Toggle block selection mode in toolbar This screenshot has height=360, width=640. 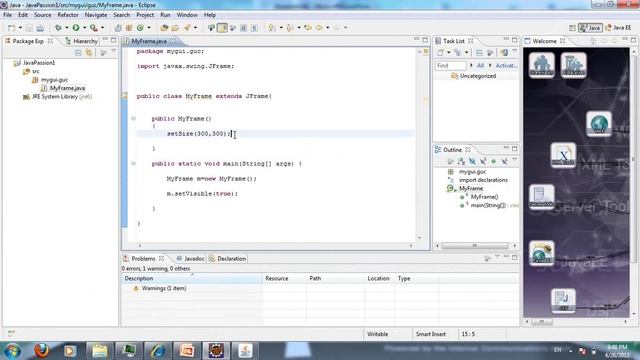point(243,28)
